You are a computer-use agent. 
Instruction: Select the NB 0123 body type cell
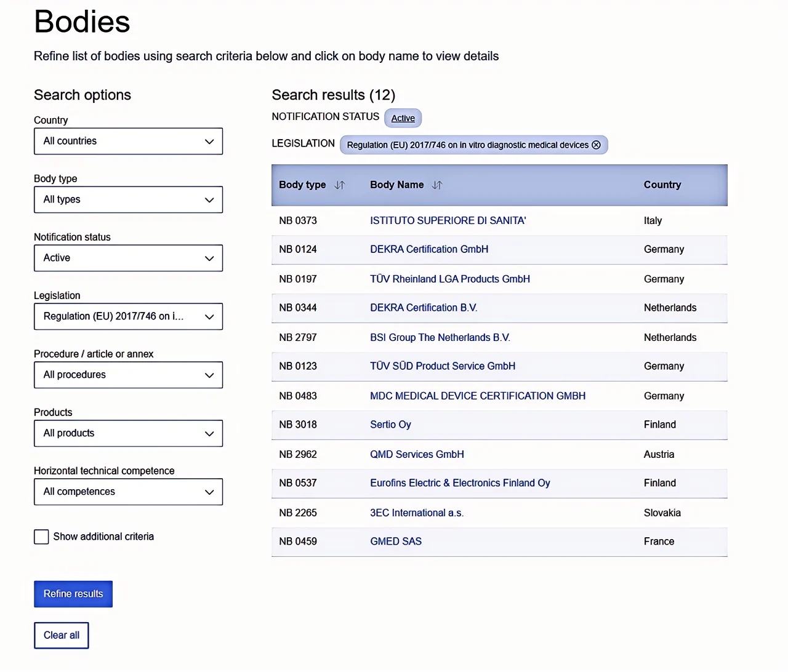coord(298,366)
